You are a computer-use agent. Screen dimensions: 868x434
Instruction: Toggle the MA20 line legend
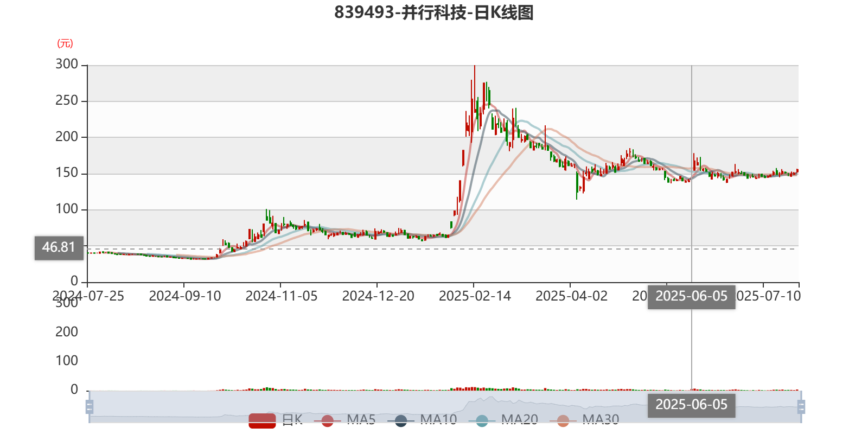coord(503,420)
